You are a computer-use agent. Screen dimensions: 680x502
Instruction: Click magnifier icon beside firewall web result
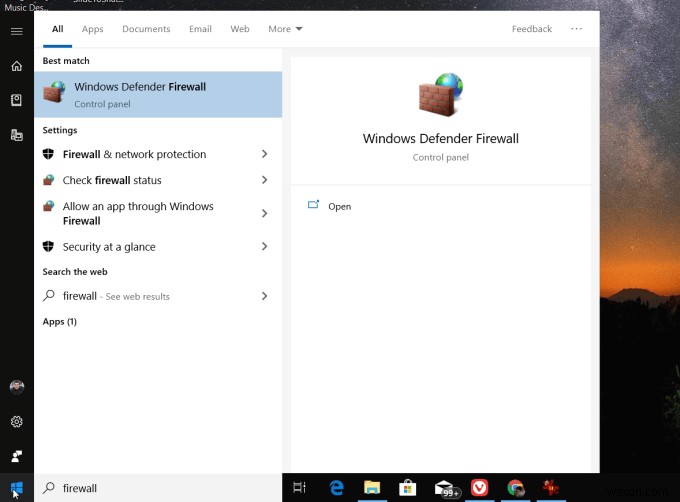click(49, 296)
